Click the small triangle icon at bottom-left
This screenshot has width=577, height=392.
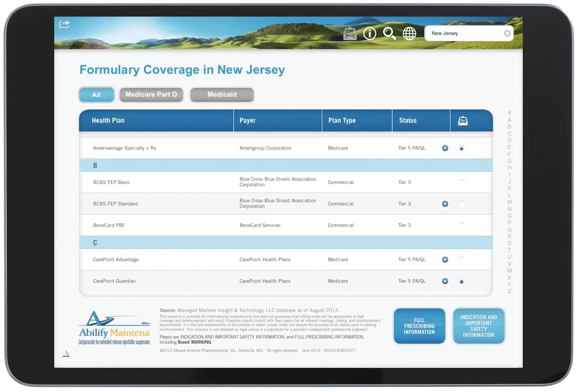click(66, 354)
